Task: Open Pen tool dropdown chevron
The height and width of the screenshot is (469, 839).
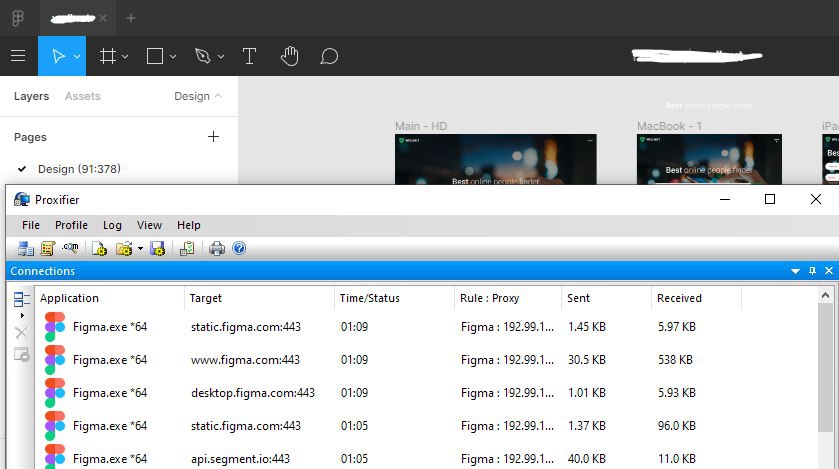Action: pyautogui.click(x=221, y=56)
